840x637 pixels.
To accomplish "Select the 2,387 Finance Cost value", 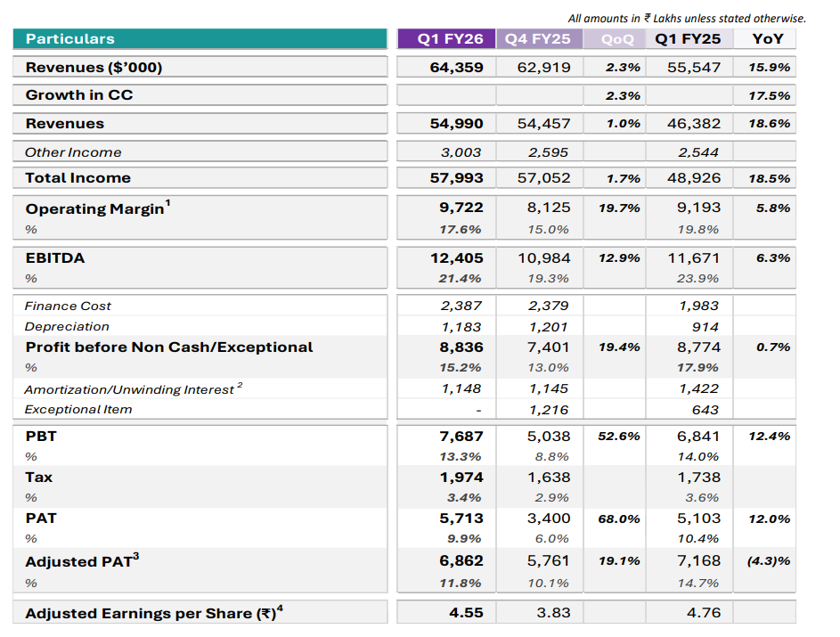I will coord(461,306).
